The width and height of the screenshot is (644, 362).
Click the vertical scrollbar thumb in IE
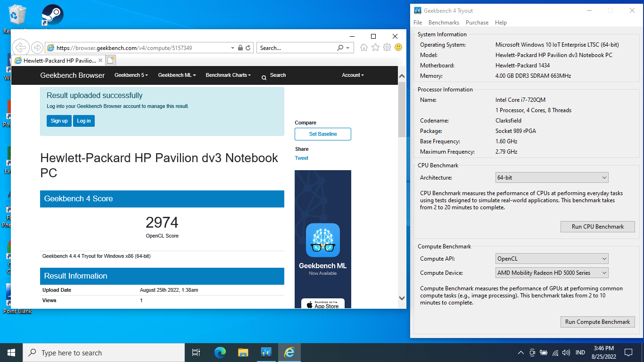402,109
